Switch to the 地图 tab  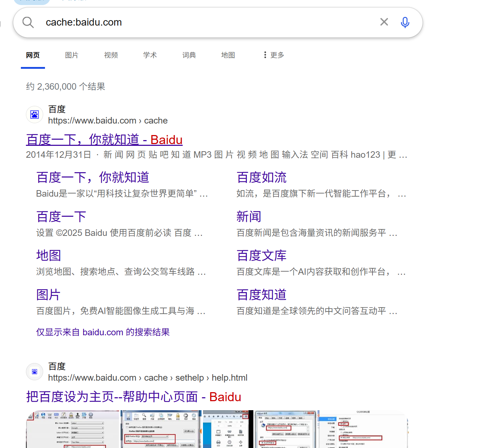click(x=228, y=55)
